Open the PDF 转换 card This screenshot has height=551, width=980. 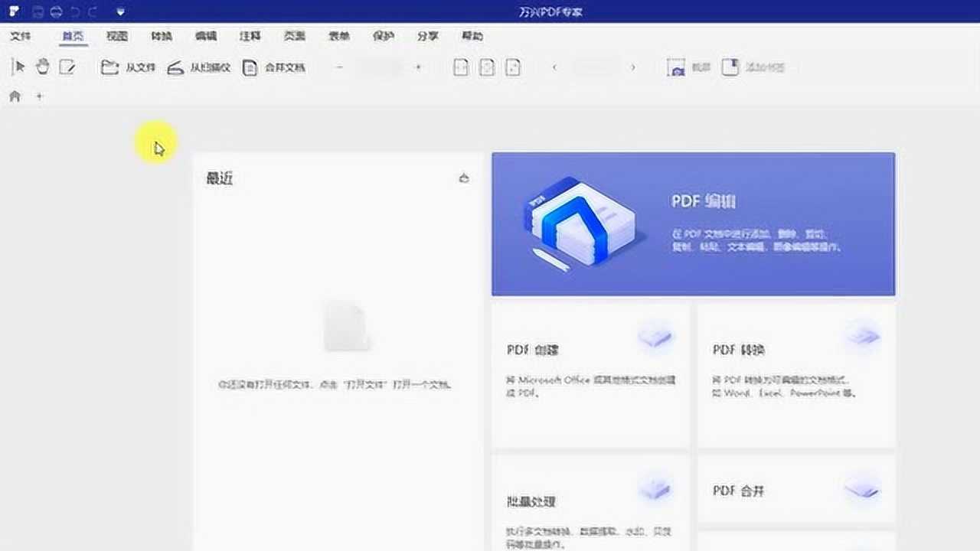tap(796, 375)
